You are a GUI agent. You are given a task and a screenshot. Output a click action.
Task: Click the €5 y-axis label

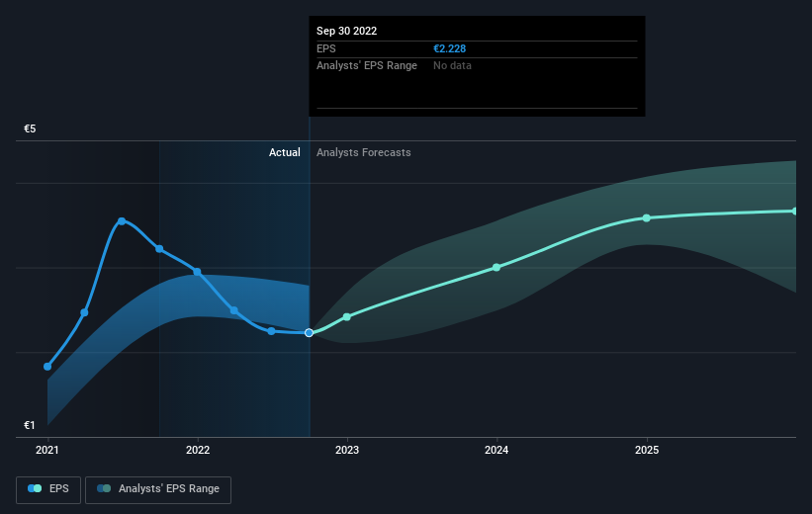click(30, 128)
